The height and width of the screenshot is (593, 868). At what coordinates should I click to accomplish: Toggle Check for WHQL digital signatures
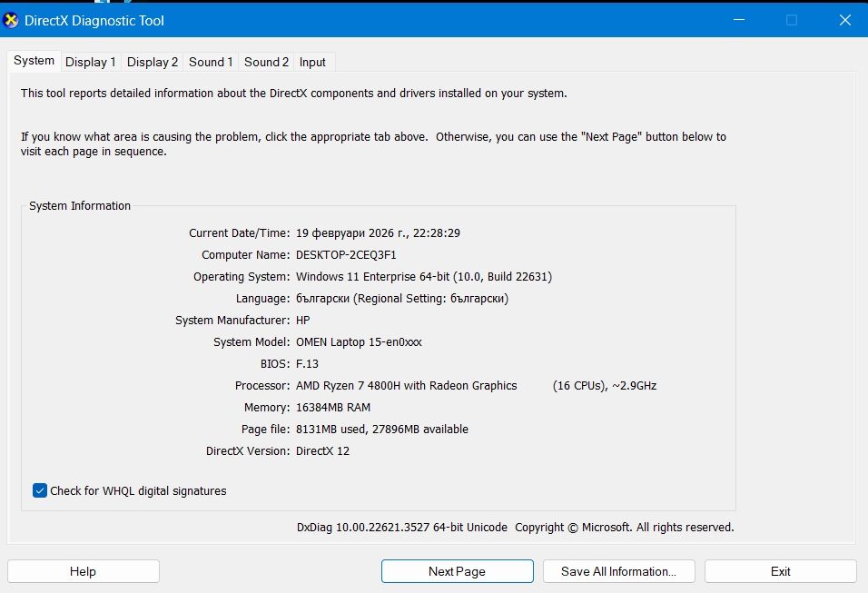click(x=40, y=490)
